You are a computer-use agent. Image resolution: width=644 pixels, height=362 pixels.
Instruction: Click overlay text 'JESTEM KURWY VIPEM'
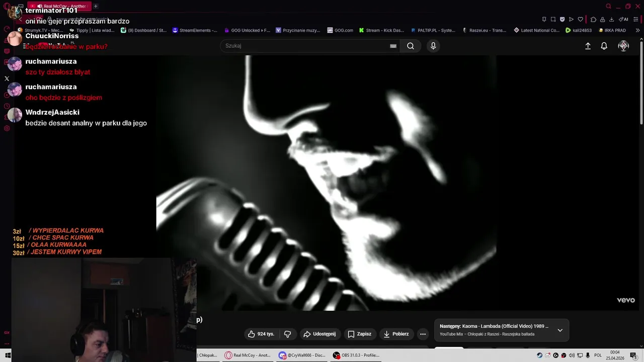click(66, 252)
